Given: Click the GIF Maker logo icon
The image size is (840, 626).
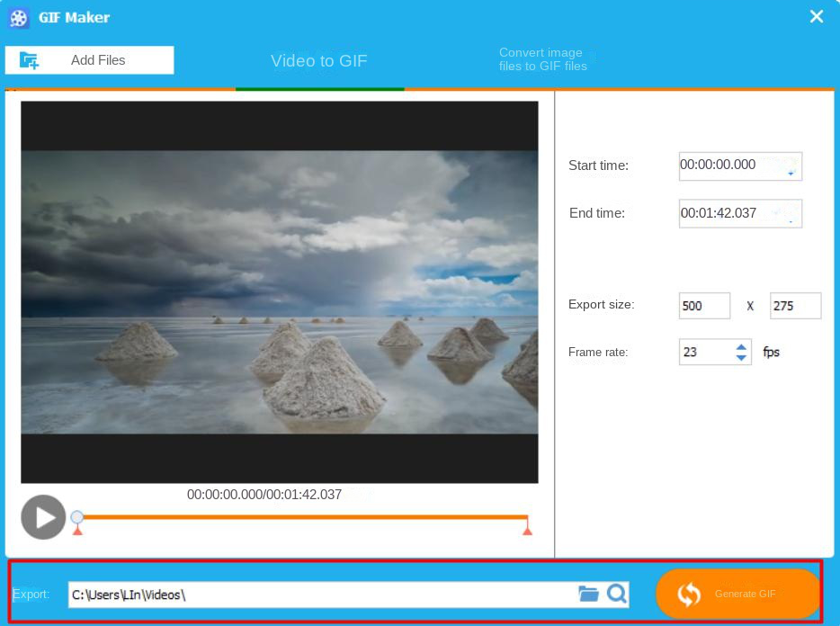Looking at the screenshot, I should click(x=18, y=17).
